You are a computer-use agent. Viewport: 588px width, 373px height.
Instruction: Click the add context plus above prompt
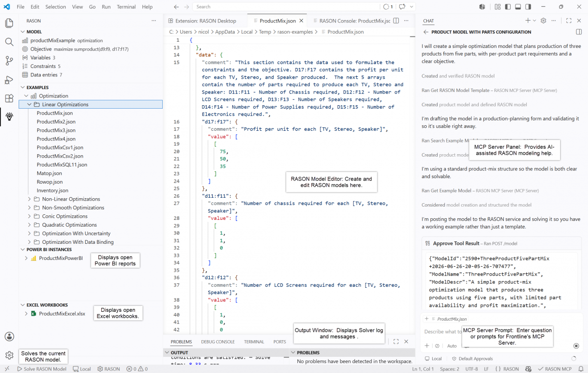pyautogui.click(x=427, y=319)
